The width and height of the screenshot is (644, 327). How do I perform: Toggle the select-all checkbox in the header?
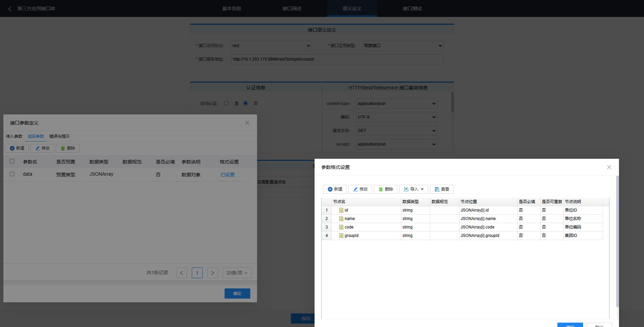[x=12, y=161]
